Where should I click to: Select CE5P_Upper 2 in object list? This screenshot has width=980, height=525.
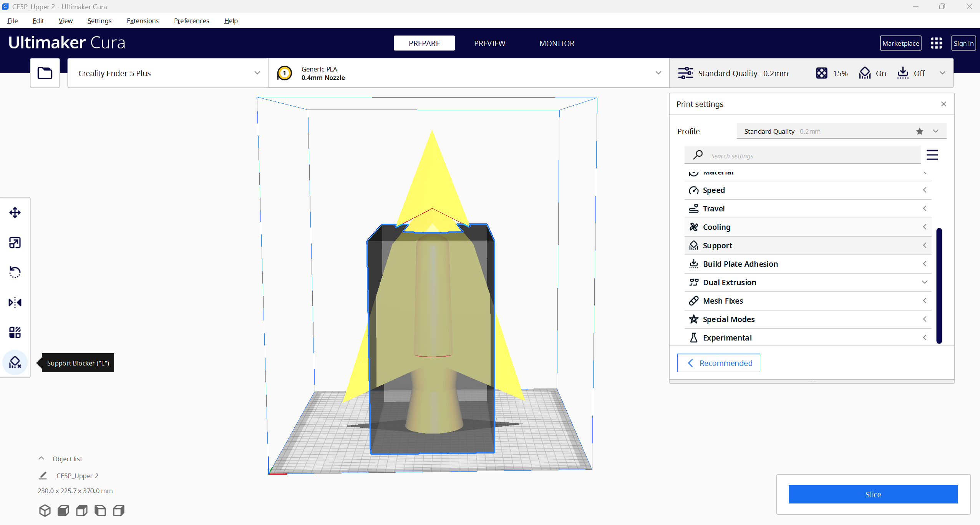click(77, 475)
